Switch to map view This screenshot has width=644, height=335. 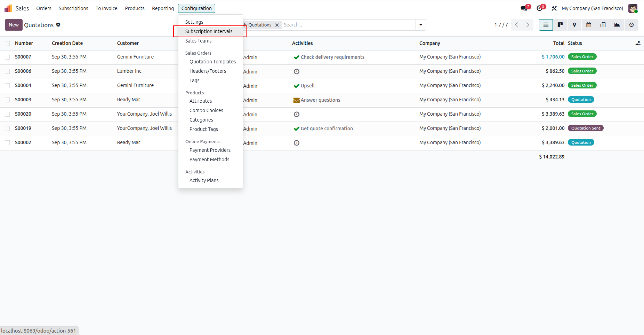click(x=574, y=25)
